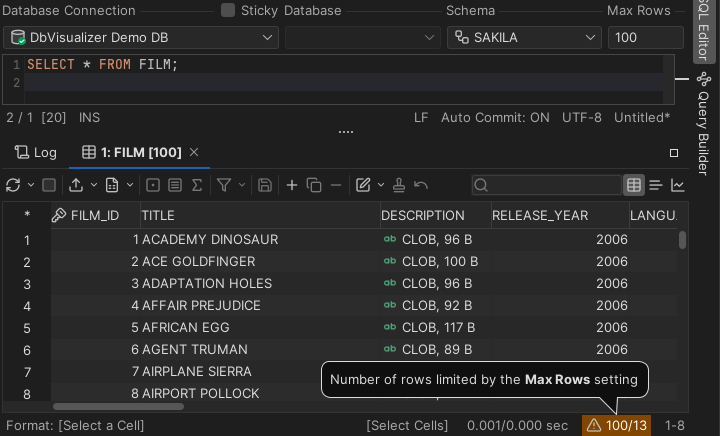Click the add row plus icon
The image size is (720, 436).
[x=292, y=185]
